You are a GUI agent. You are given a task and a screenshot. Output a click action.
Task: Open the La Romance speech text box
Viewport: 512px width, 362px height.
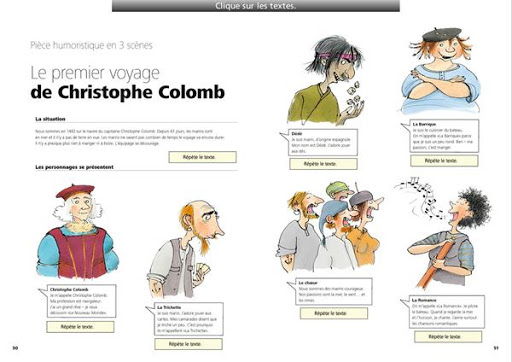446,312
